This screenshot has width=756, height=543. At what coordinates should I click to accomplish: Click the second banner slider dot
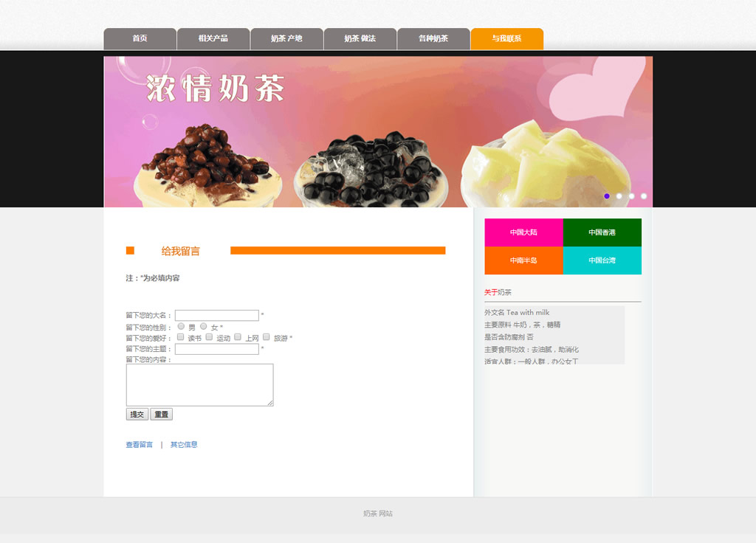click(619, 196)
